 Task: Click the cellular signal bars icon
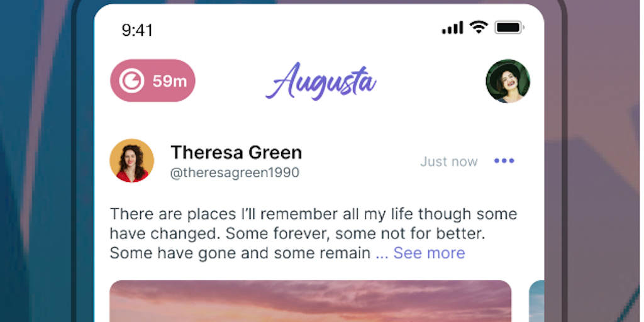pyautogui.click(x=452, y=28)
